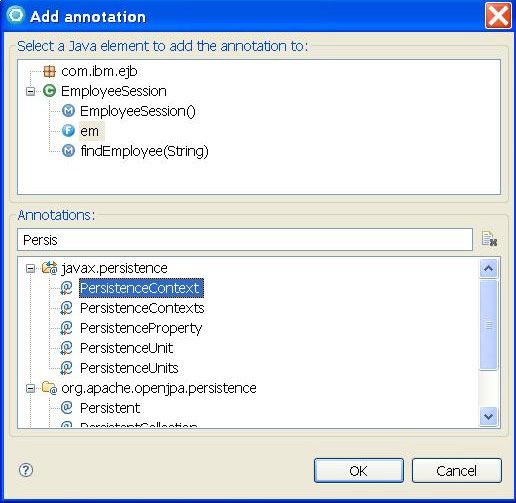Confirm with the OK button
The height and width of the screenshot is (503, 516).
click(359, 471)
